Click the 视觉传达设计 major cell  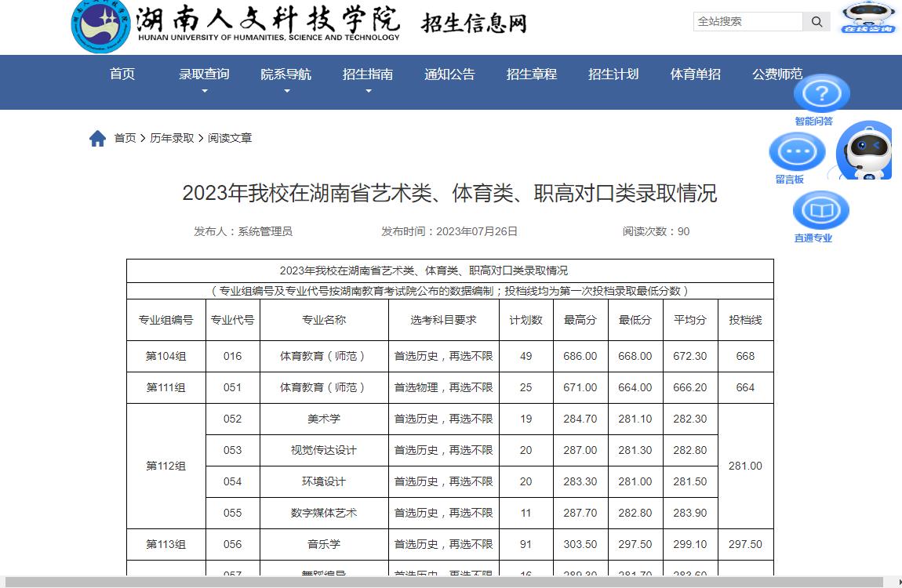(324, 450)
